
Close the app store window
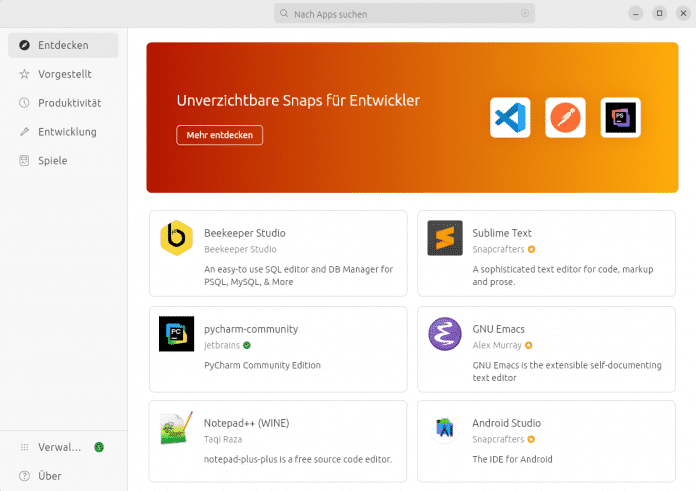pyautogui.click(x=684, y=13)
